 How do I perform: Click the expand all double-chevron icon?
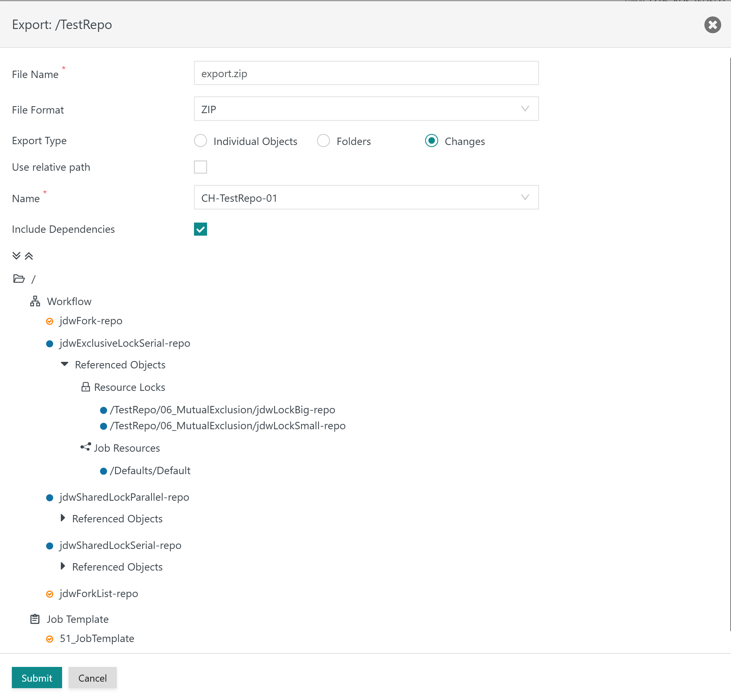(16, 256)
